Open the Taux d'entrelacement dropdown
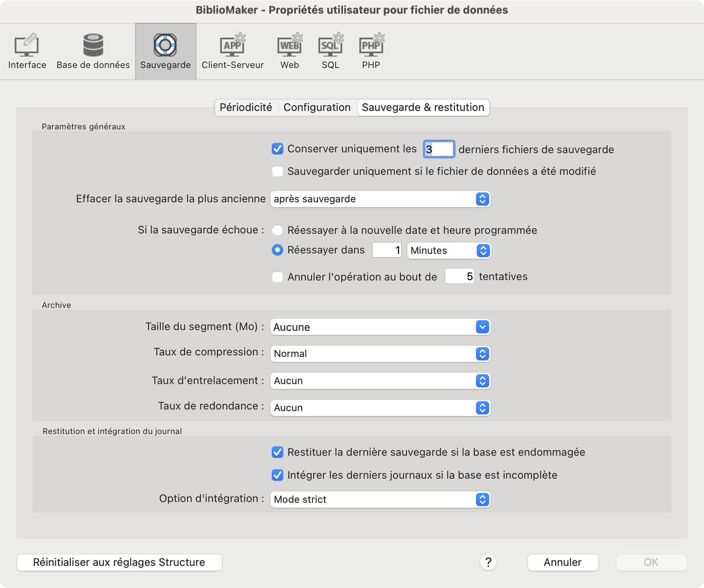704x588 pixels. [380, 381]
